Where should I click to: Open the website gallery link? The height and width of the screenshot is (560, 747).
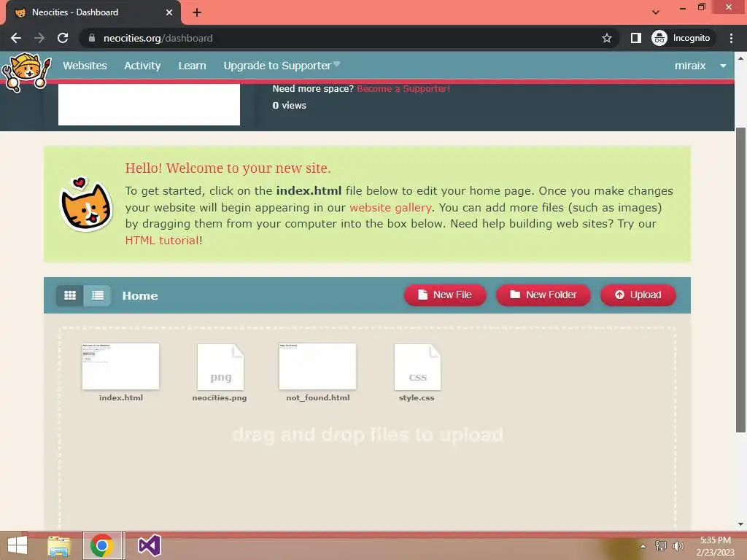(390, 208)
